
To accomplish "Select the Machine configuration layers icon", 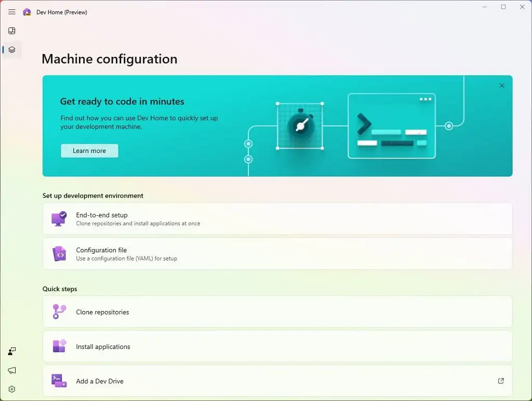I will pos(11,49).
